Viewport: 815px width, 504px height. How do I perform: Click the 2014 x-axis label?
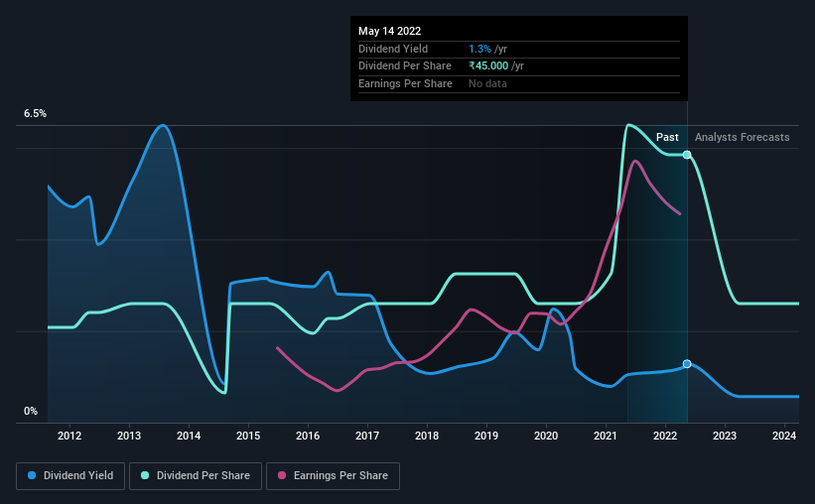coord(189,436)
